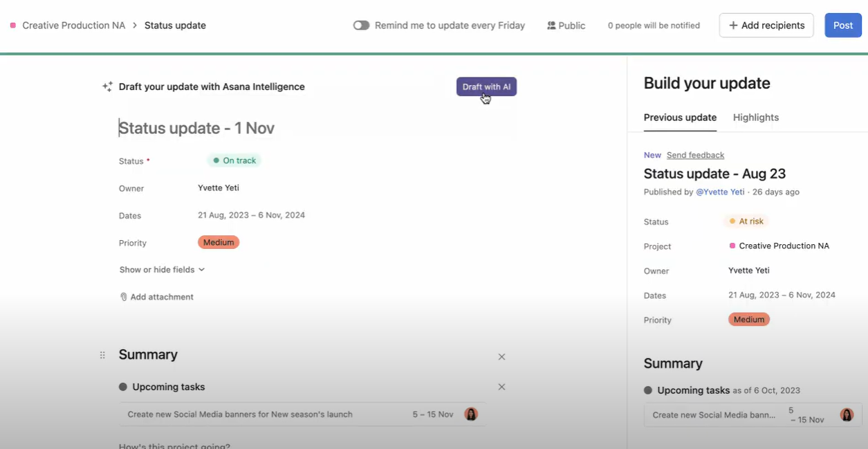Click the Status update - Aug 23 heading
868x449 pixels.
(714, 174)
